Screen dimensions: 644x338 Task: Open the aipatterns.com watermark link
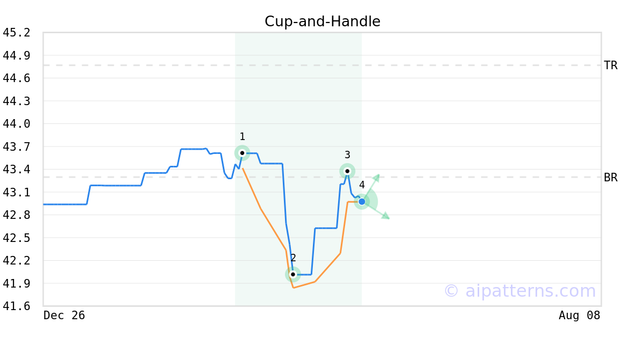tap(519, 291)
